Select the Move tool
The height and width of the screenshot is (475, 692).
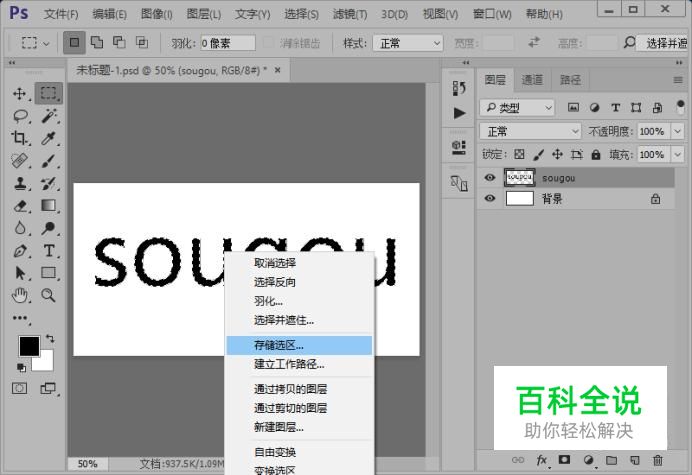[19, 93]
